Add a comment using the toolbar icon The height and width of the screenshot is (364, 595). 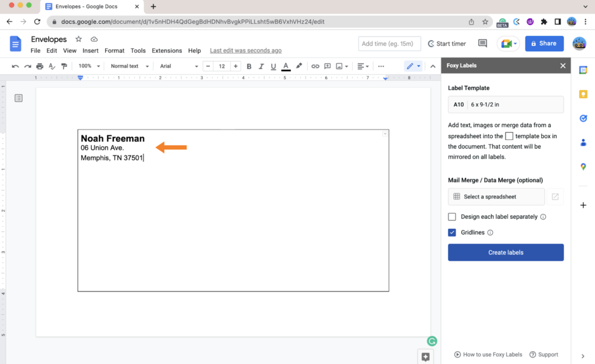coord(328,66)
